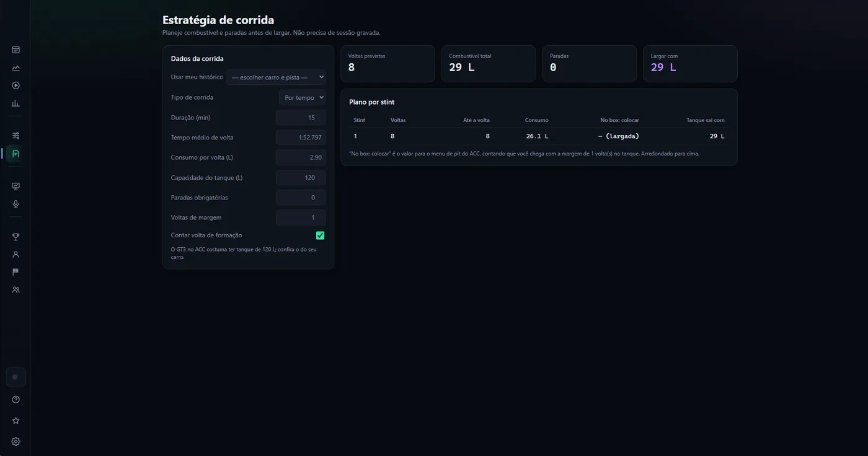Click the star icon in sidebar
The width and height of the screenshot is (868, 456).
coord(15,421)
